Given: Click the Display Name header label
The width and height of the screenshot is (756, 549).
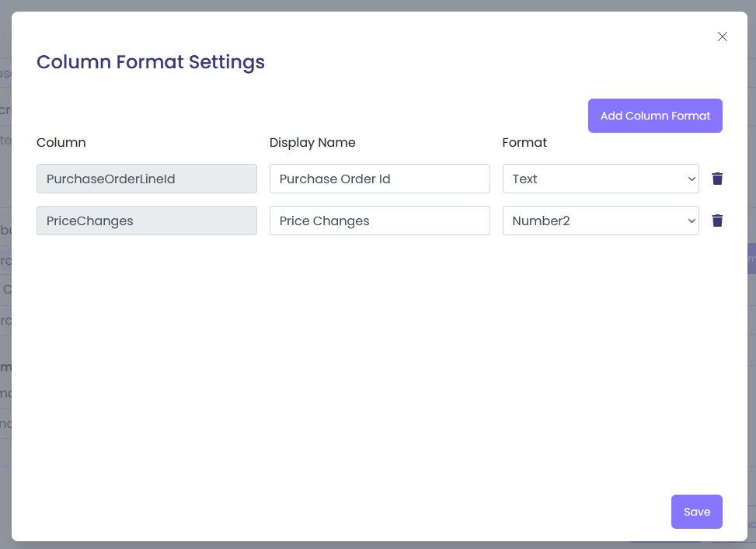Looking at the screenshot, I should [x=312, y=142].
